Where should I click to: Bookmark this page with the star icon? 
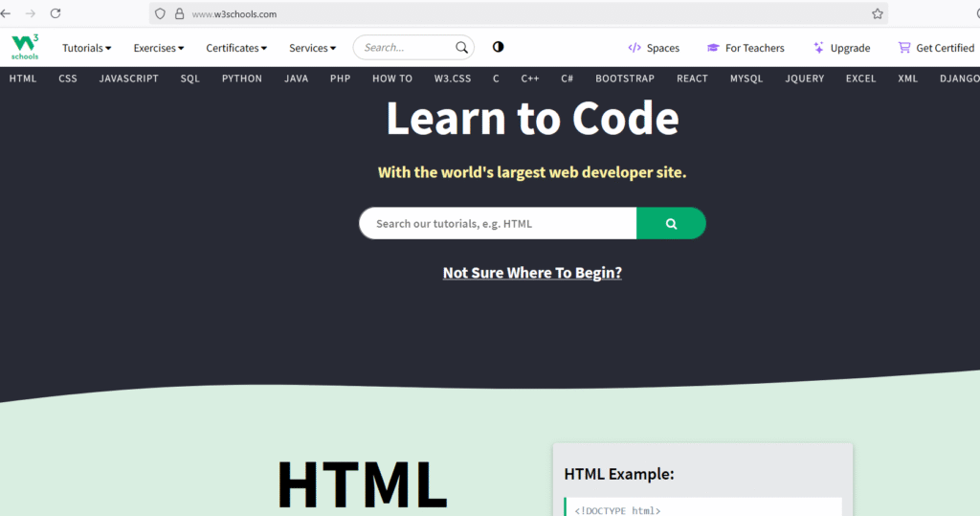[878, 13]
